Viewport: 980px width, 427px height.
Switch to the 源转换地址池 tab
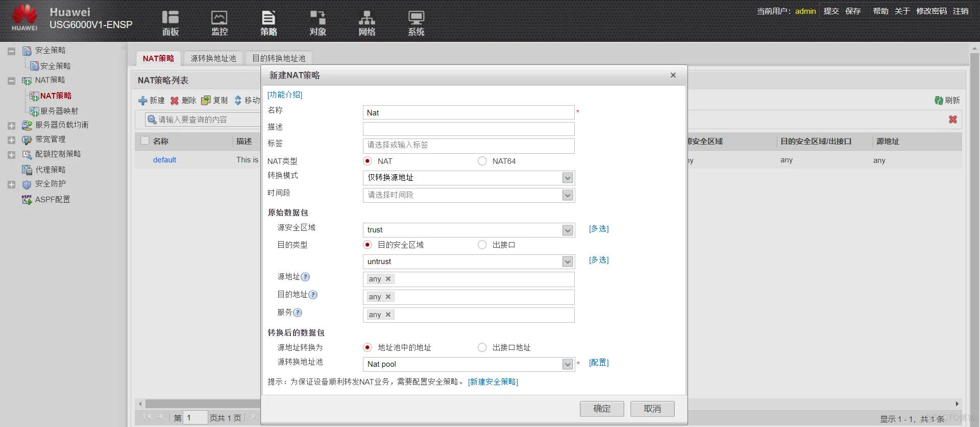pyautogui.click(x=213, y=58)
